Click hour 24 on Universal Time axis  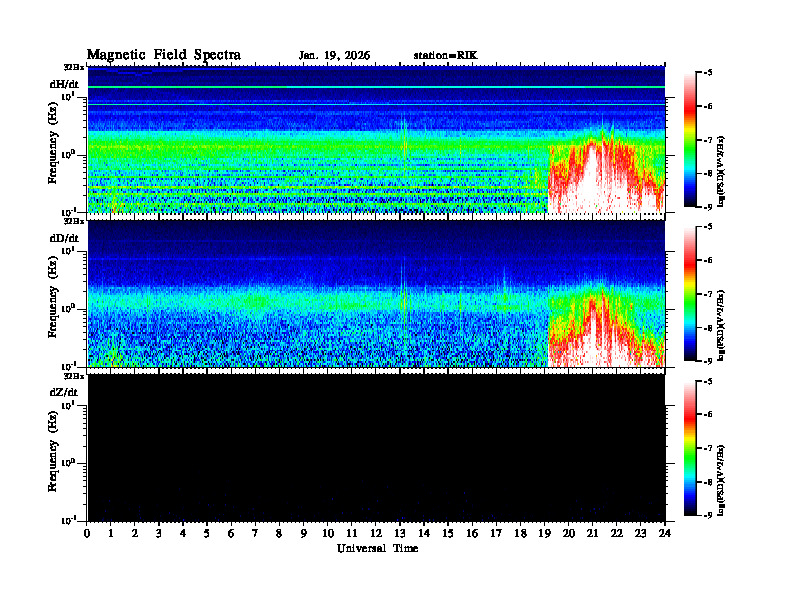(x=664, y=534)
